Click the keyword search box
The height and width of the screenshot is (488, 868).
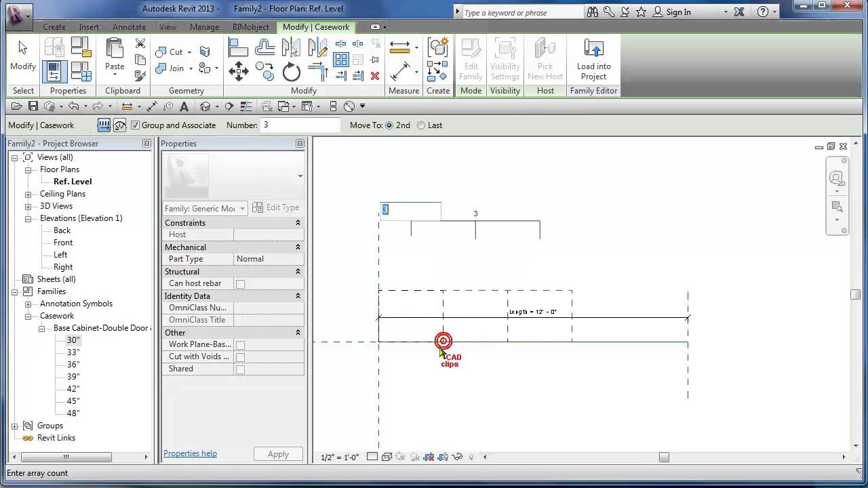click(x=522, y=12)
